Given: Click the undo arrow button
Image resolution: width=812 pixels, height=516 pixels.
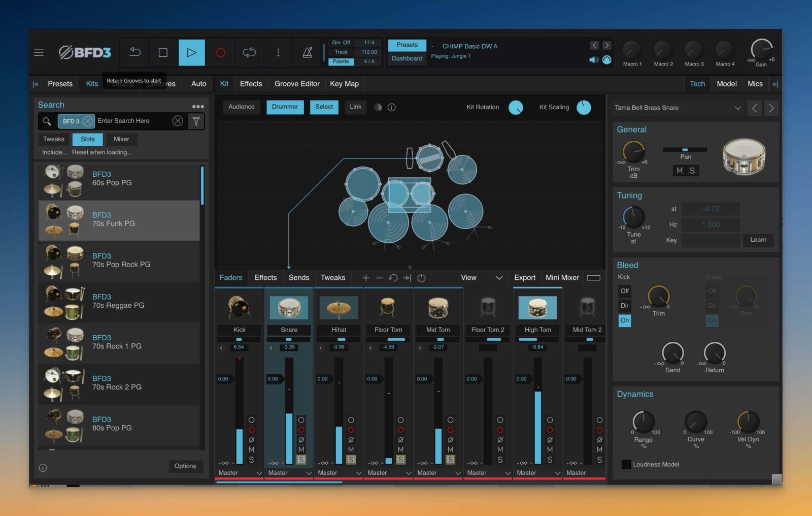Looking at the screenshot, I should (x=135, y=52).
